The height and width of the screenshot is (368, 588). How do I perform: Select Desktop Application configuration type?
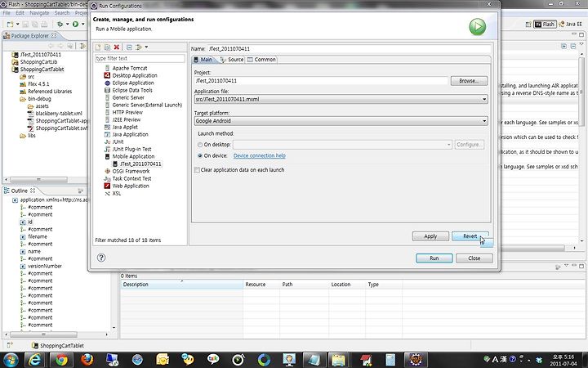(x=135, y=75)
